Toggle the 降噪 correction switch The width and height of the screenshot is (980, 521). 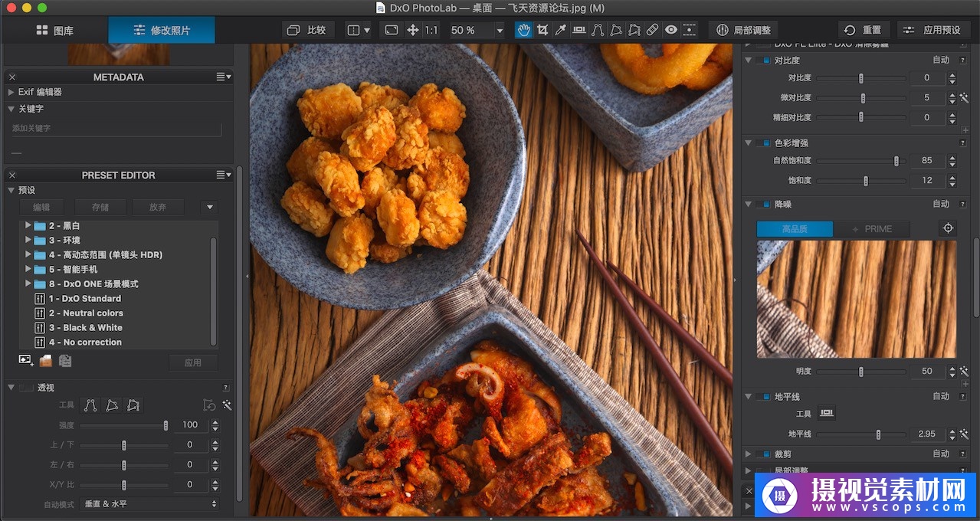click(763, 205)
